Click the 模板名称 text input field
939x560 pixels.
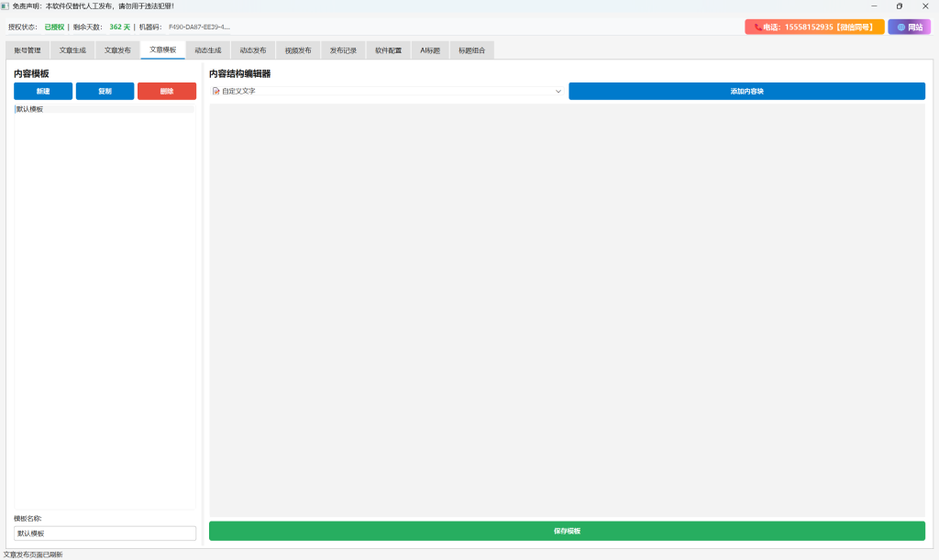pos(105,533)
